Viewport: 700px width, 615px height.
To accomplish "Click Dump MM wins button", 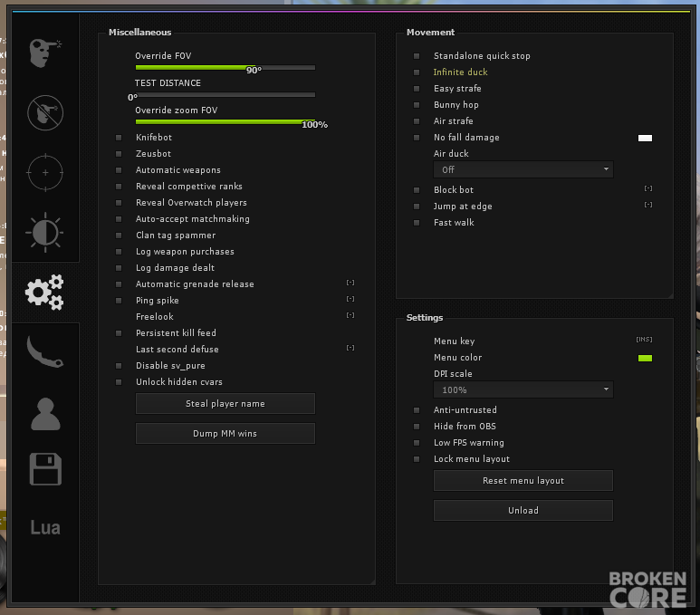I will (x=225, y=434).
